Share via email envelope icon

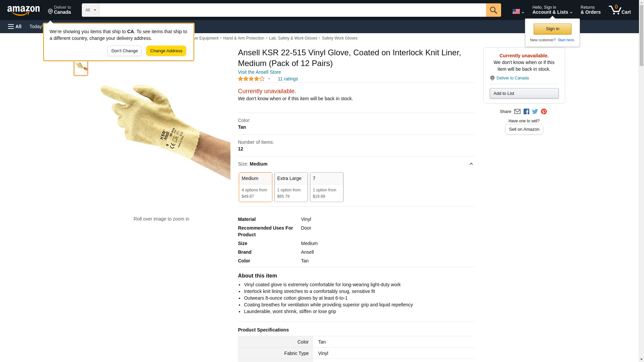[x=517, y=112]
